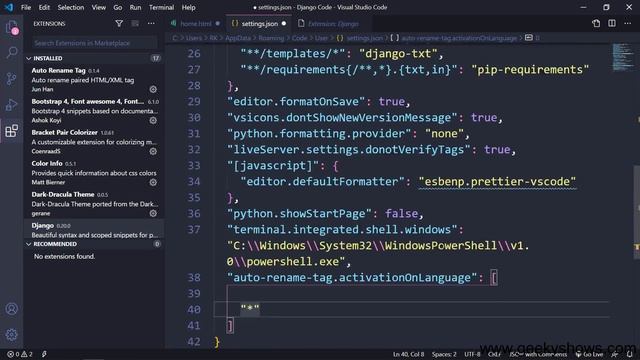640x360 pixels.
Task: Click the filter extensions funnel icon
Action: 119,24
